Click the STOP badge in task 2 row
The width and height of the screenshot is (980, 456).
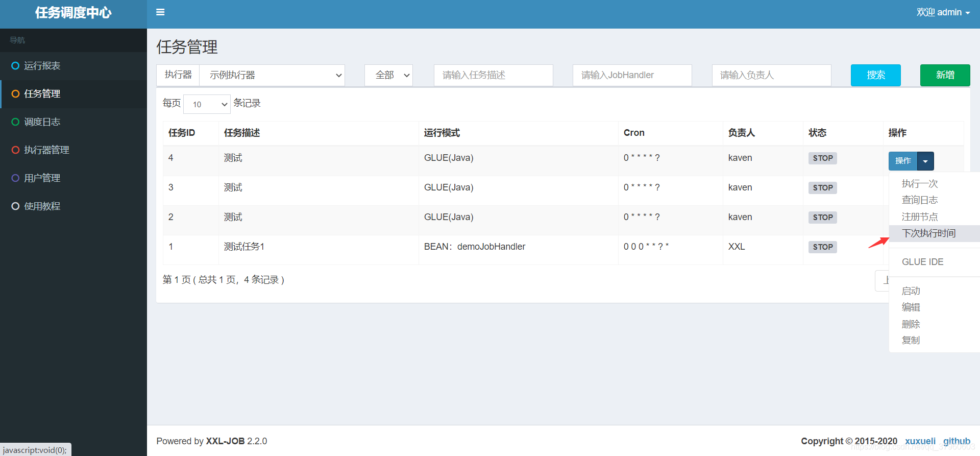pos(823,218)
